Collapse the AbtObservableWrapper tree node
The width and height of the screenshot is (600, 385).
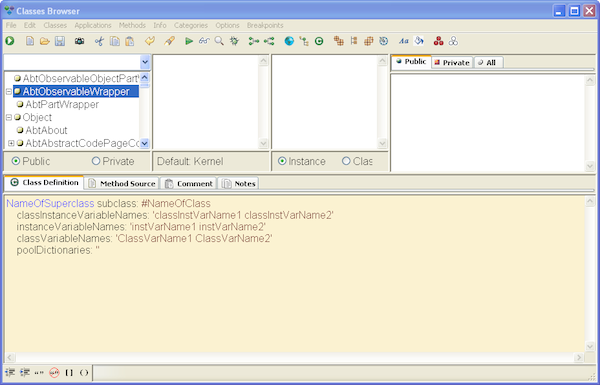pos(9,91)
